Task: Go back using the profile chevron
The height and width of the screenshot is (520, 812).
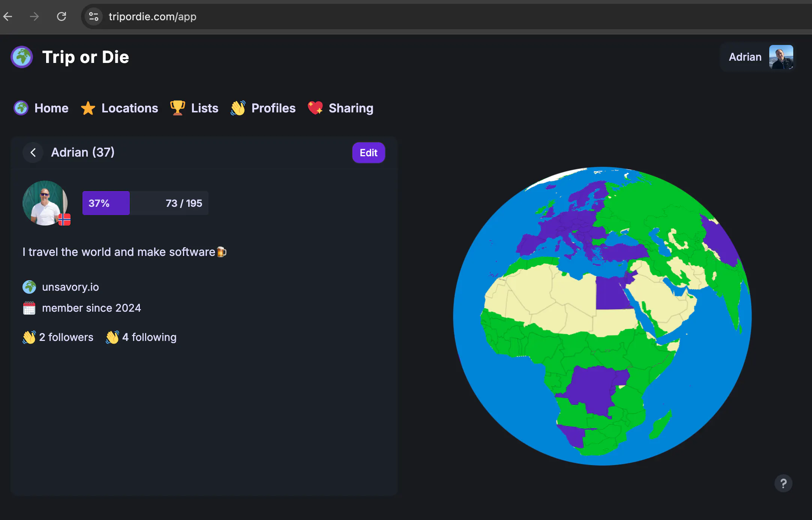Action: point(33,152)
